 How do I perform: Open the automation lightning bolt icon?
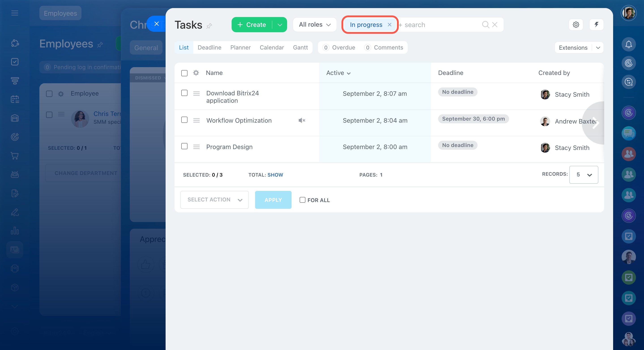[596, 24]
